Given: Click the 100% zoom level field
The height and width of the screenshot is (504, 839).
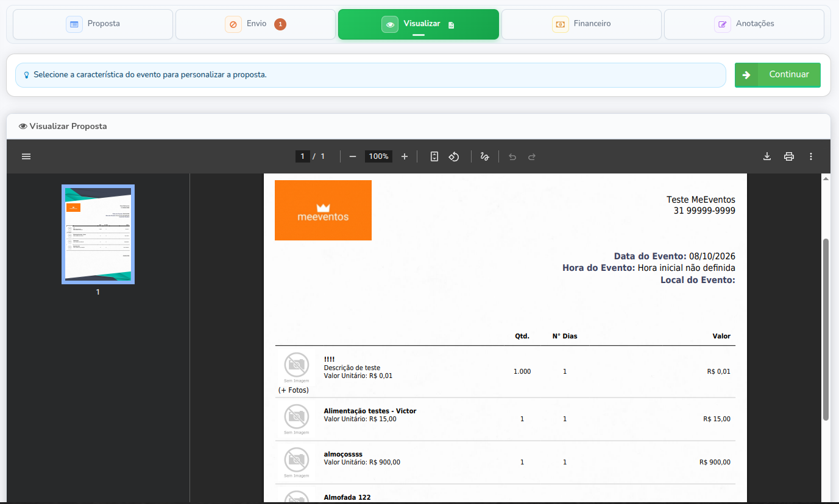Looking at the screenshot, I should (378, 156).
